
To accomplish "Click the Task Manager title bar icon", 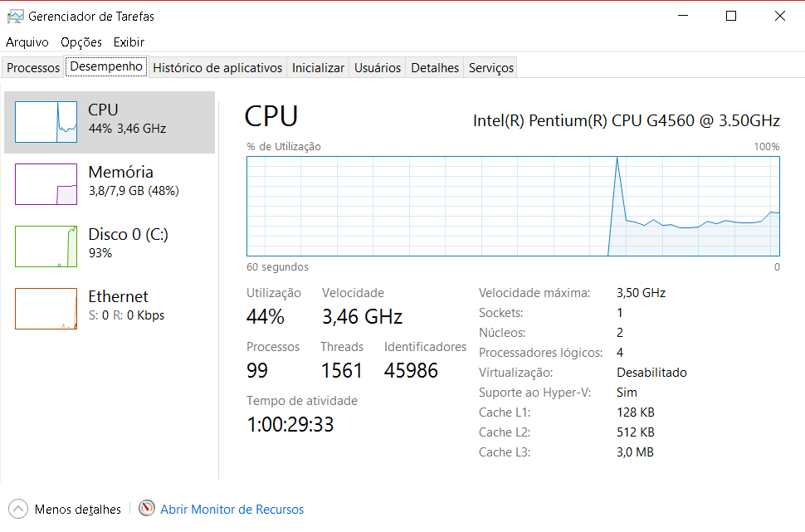I will coord(15,16).
